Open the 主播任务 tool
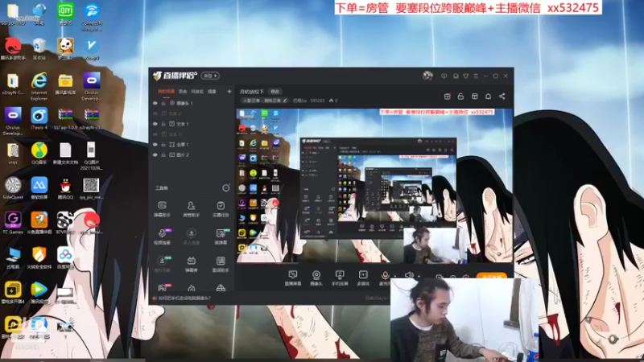 pyautogui.click(x=221, y=208)
